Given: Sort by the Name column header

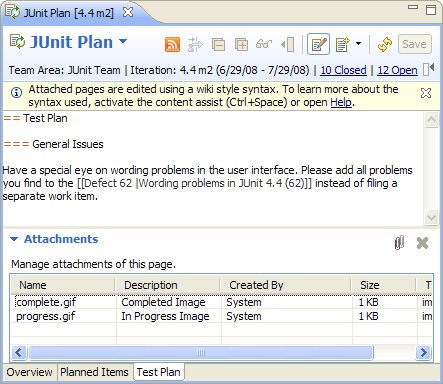Looking at the screenshot, I should coord(63,285).
